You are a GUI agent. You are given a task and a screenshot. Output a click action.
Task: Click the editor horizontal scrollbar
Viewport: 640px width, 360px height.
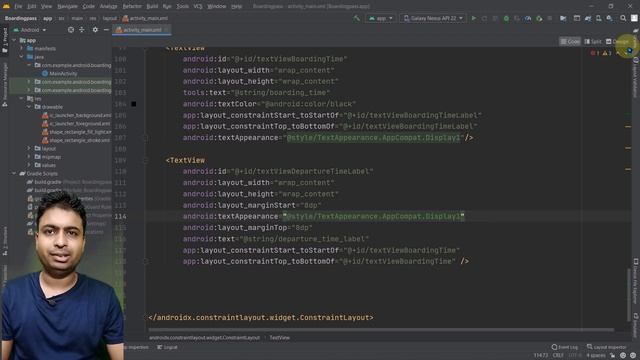[x=381, y=330]
